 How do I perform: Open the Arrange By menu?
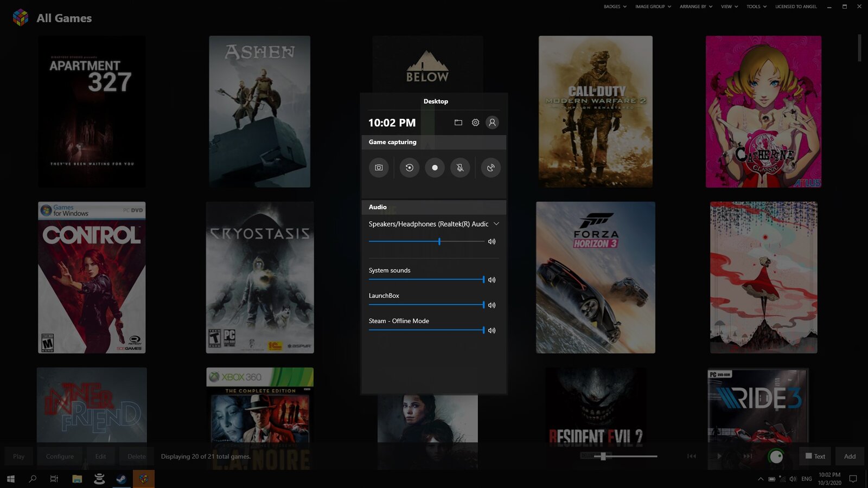click(696, 7)
